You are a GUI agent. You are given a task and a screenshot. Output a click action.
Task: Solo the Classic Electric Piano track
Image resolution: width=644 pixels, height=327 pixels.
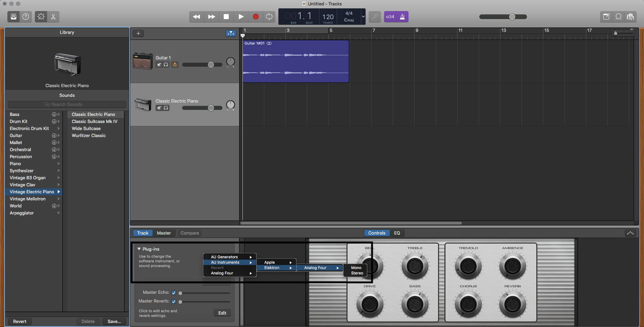(166, 108)
